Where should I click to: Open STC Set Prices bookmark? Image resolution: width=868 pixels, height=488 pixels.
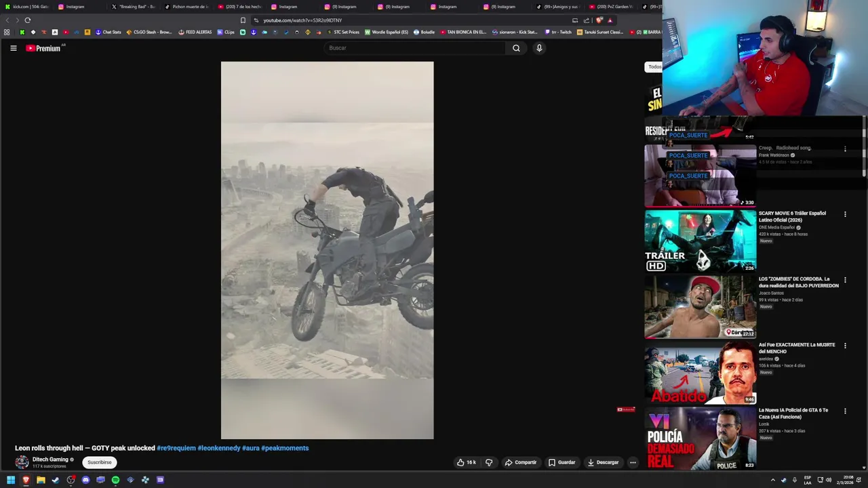click(x=343, y=32)
